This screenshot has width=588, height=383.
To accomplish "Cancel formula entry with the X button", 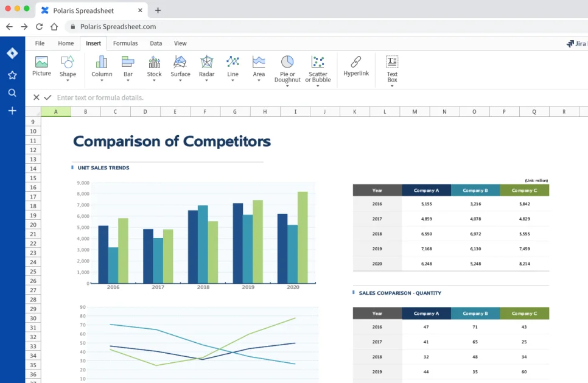I will pyautogui.click(x=36, y=97).
